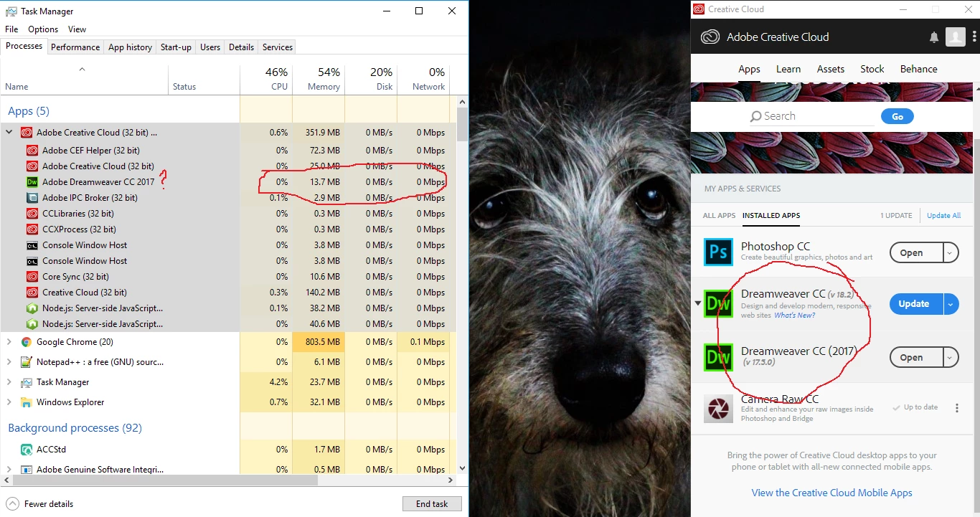Click the Dreamweaver CC v18.2 app icon
Image resolution: width=980 pixels, height=517 pixels.
point(718,303)
